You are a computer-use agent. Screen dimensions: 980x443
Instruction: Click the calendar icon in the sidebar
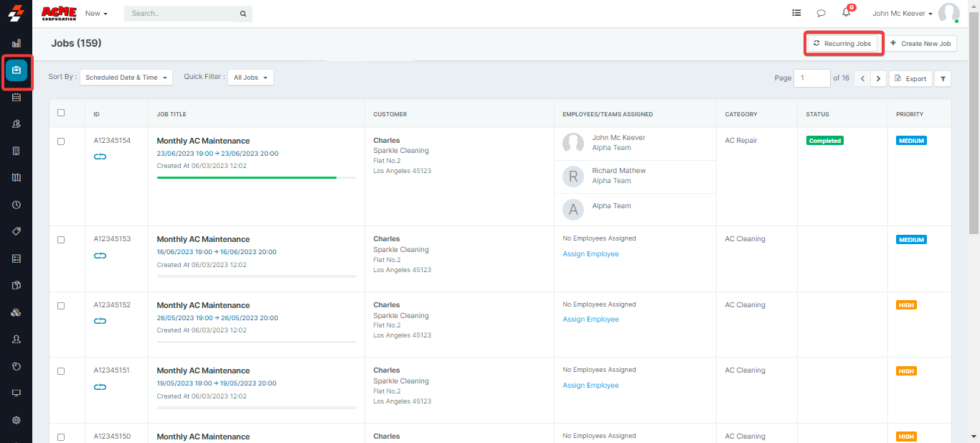(x=16, y=97)
